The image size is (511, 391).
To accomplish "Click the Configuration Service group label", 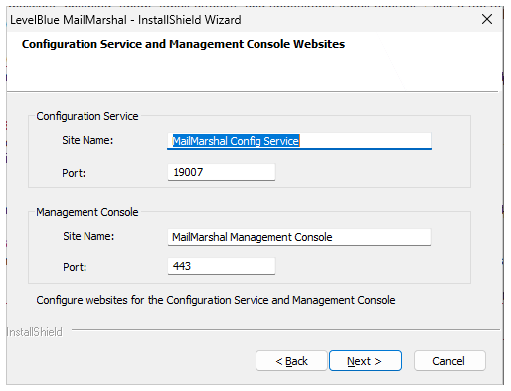I will [87, 116].
